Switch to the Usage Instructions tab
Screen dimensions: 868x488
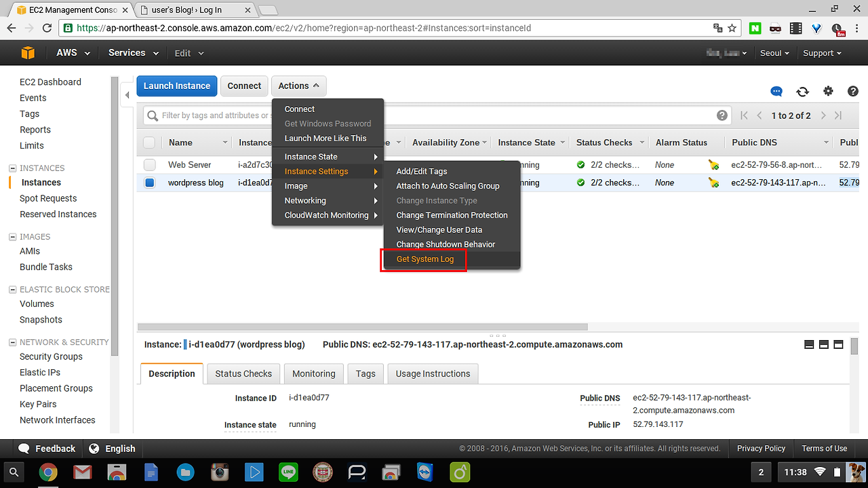click(x=433, y=374)
